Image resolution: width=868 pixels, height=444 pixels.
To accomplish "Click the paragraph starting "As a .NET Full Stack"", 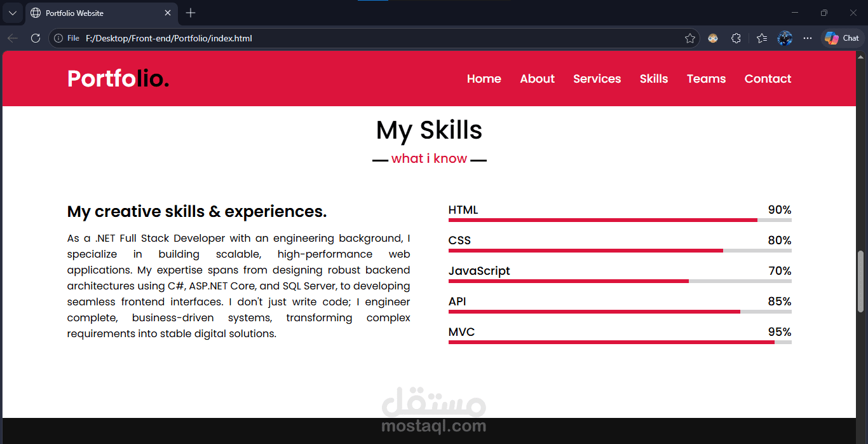I will pos(239,286).
